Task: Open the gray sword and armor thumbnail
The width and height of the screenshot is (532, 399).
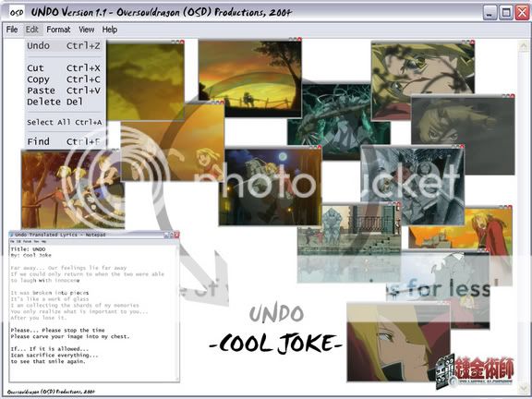Action: pyautogui.click(x=413, y=186)
